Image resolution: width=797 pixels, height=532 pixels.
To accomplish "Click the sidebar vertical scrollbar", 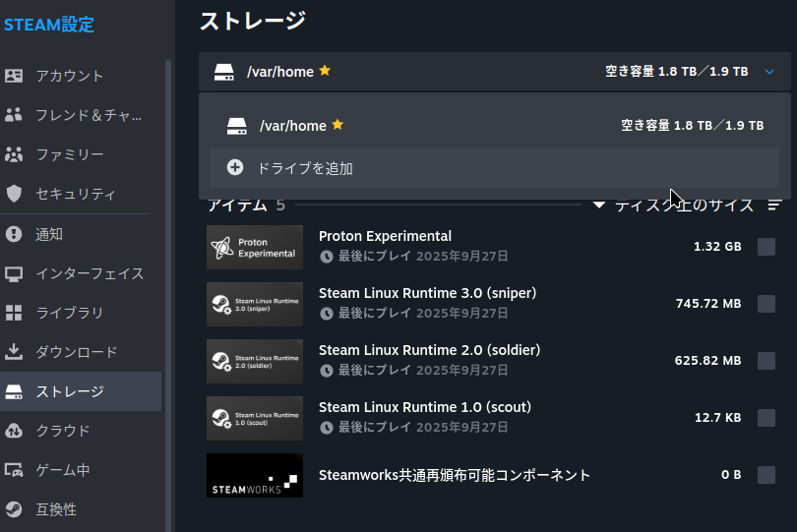I will 168,295.
